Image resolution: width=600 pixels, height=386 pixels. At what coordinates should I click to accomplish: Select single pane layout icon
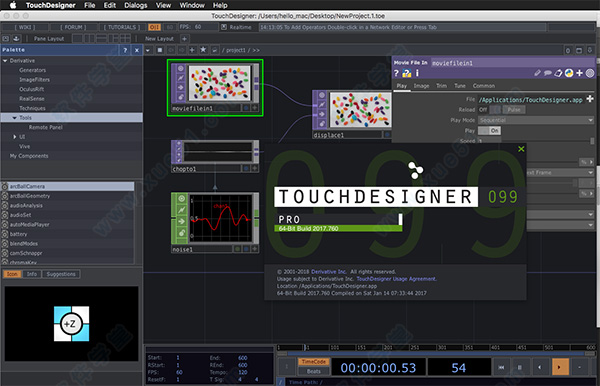(x=77, y=39)
